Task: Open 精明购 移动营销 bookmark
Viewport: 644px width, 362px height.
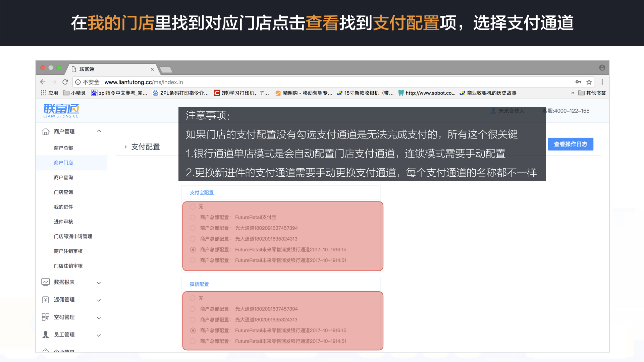Action: pos(304,93)
